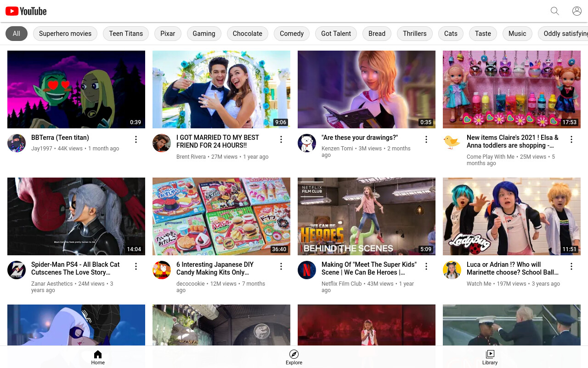Filter by Music chip
Viewport: 588px width, 368px height.
517,34
